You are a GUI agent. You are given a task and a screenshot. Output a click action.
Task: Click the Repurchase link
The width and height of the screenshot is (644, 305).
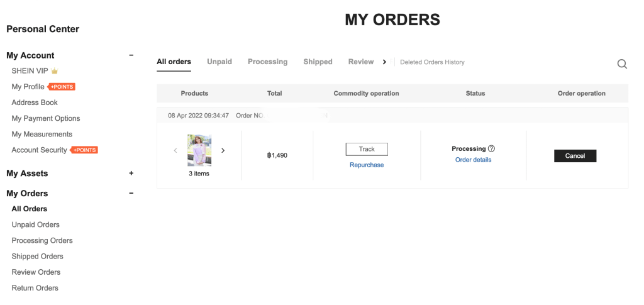pos(367,165)
